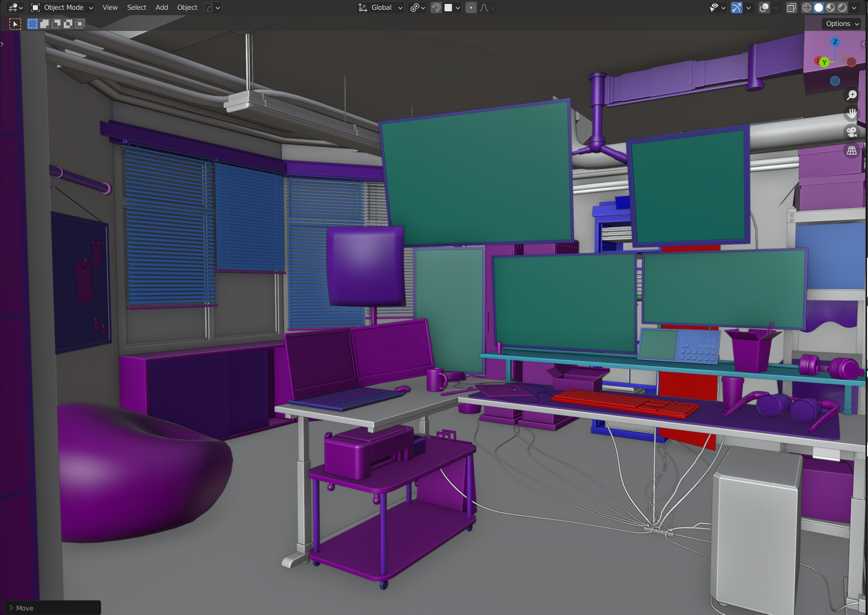868x615 pixels.
Task: Toggle viewport gizmos
Action: 736,7
